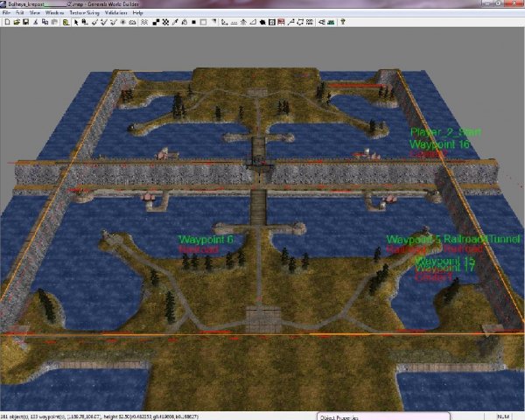Choose the checkerboard texture tool icon
525x420 pixels.
point(164,22)
